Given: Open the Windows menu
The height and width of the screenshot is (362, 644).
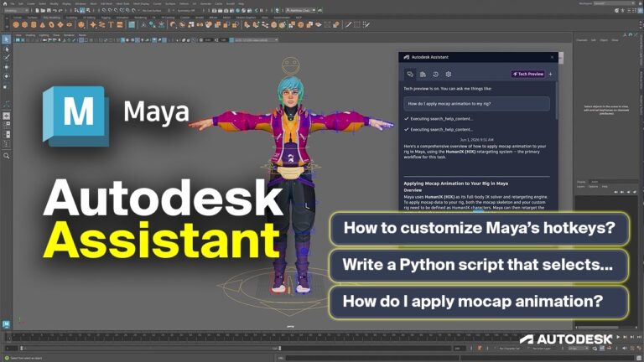Looking at the screenshot, I should pyautogui.click(x=80, y=3).
